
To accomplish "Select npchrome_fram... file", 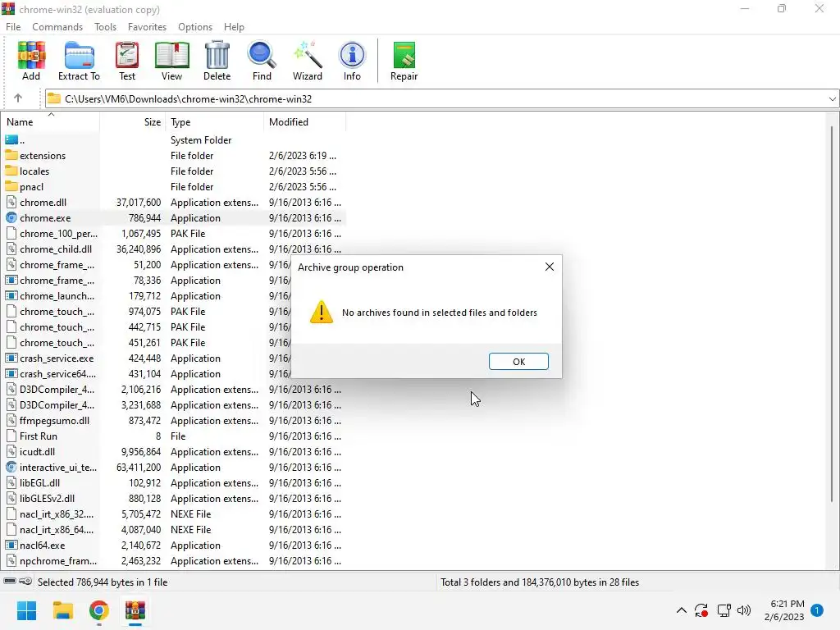I will [x=174, y=561].
